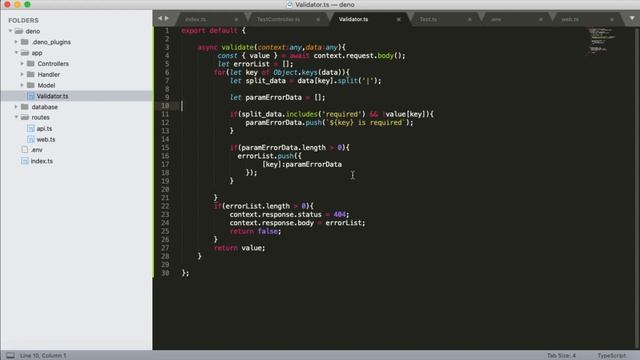The width and height of the screenshot is (640, 360).
Task: Place cursor on 'return value;' line
Action: pyautogui.click(x=239, y=248)
